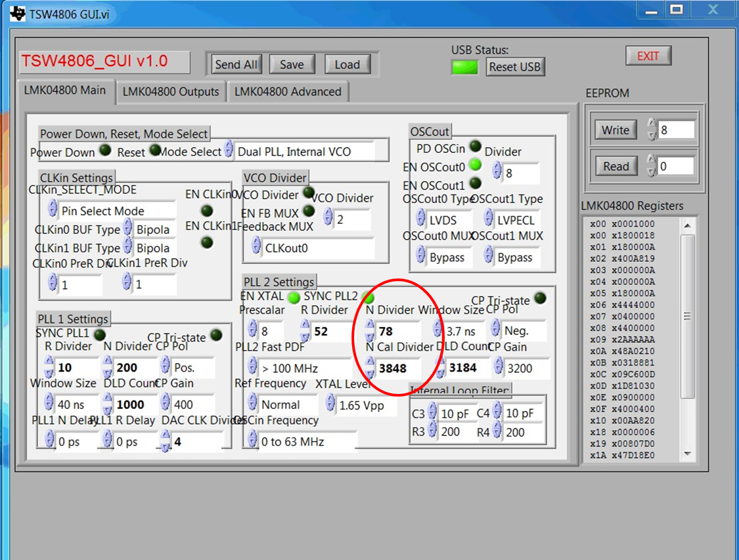This screenshot has width=739, height=560.
Task: Click stepper for DAC CLK Divider 4
Action: (165, 441)
